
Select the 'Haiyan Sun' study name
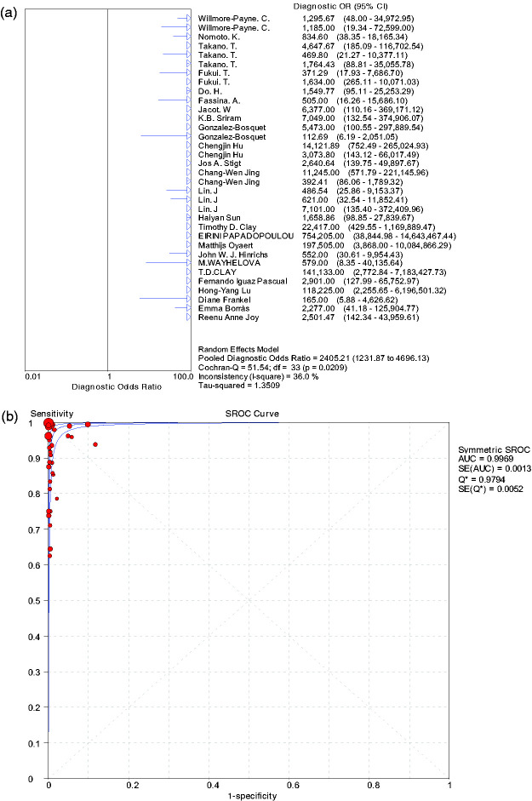220,218
